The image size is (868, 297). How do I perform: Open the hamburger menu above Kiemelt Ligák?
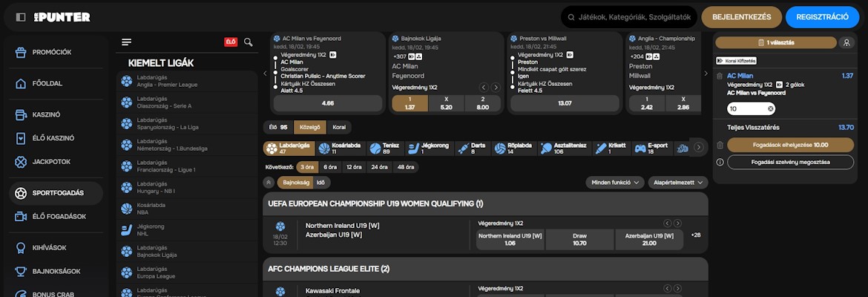tap(127, 42)
